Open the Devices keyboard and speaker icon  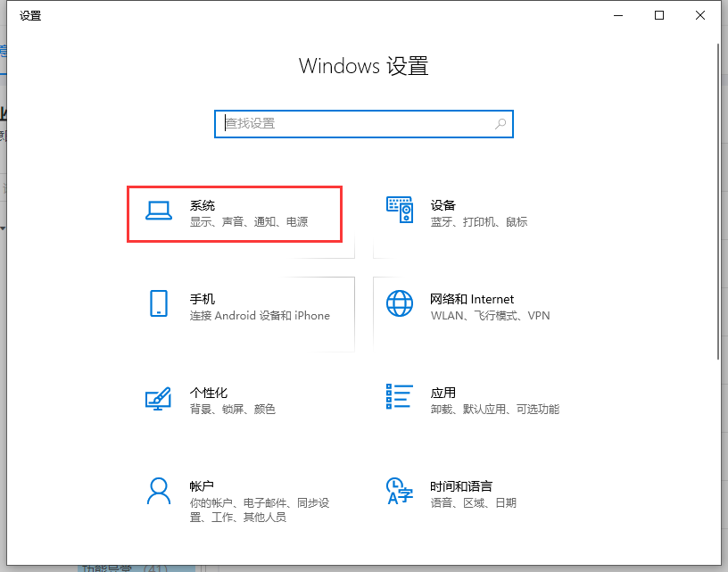click(x=400, y=210)
